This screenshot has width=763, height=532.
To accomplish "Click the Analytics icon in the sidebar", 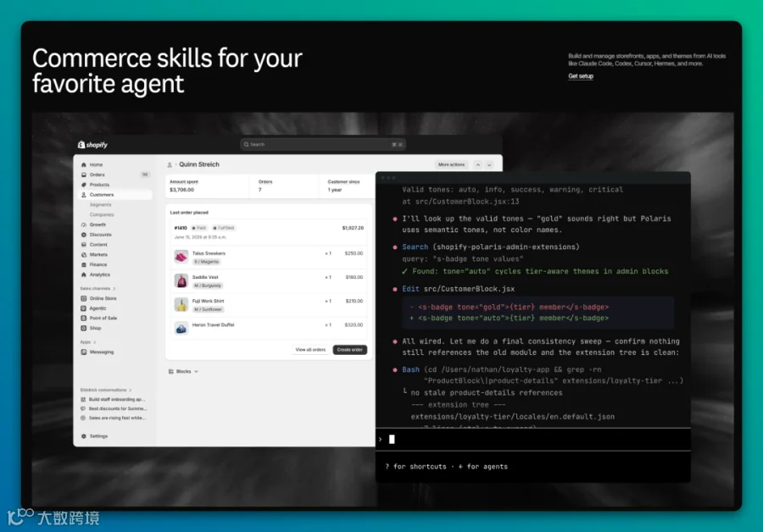I will [84, 274].
